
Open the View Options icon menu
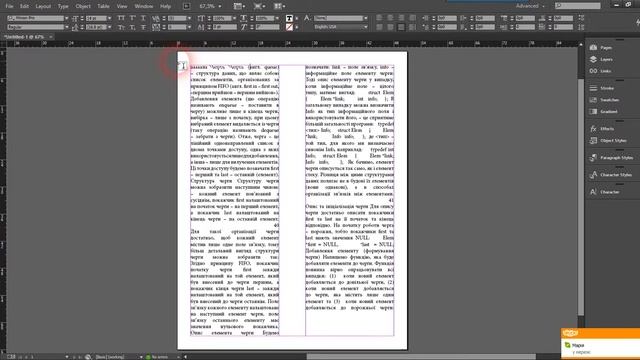tap(239, 6)
